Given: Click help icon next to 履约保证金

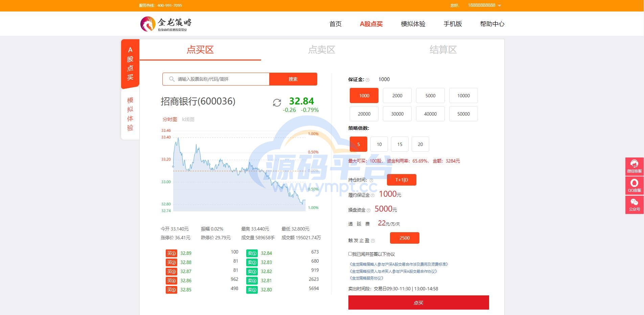Looking at the screenshot, I should [x=372, y=195].
